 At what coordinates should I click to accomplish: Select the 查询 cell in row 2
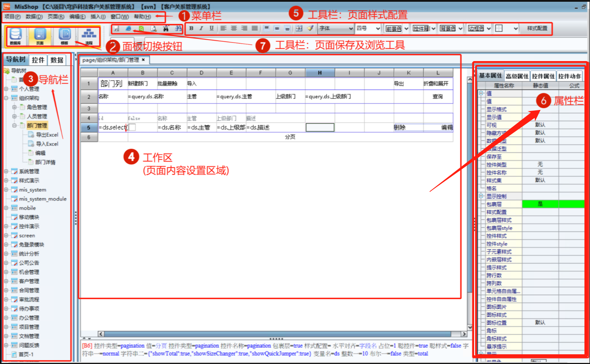point(438,96)
